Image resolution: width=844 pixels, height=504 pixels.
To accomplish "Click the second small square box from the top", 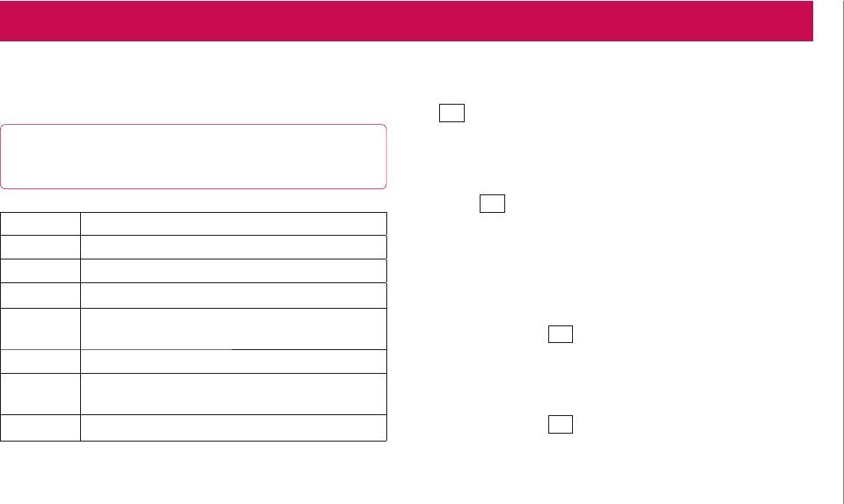I will (493, 204).
